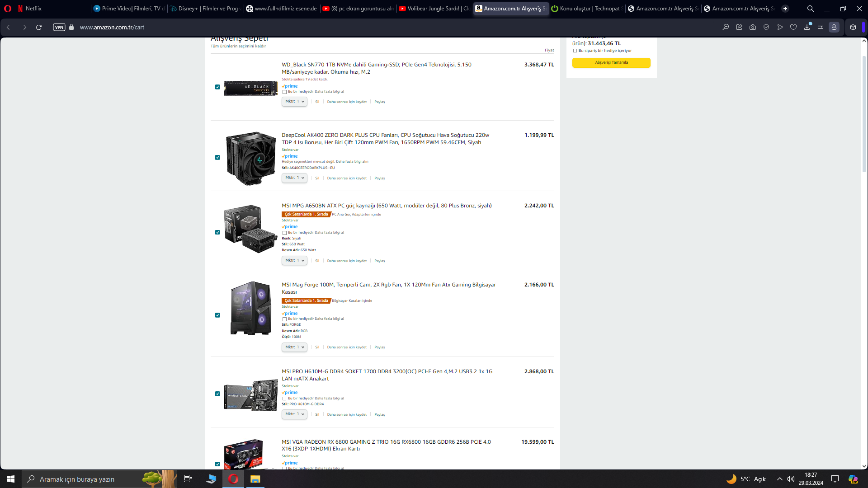The image size is (868, 488).
Task: Open quantity dropdown for WD_Black SSD
Action: [294, 102]
